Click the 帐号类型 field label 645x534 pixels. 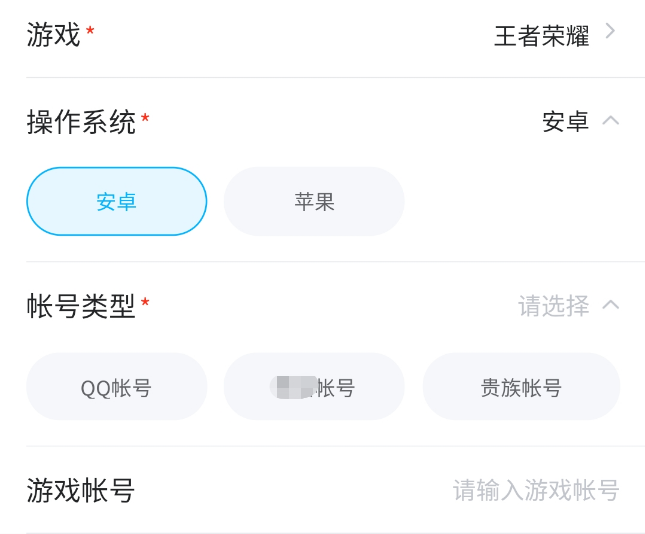[81, 306]
